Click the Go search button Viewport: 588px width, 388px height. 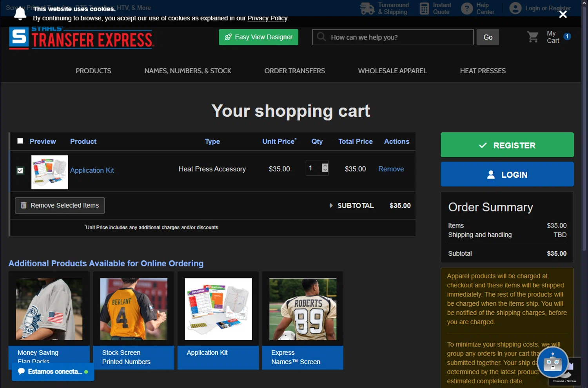[488, 37]
